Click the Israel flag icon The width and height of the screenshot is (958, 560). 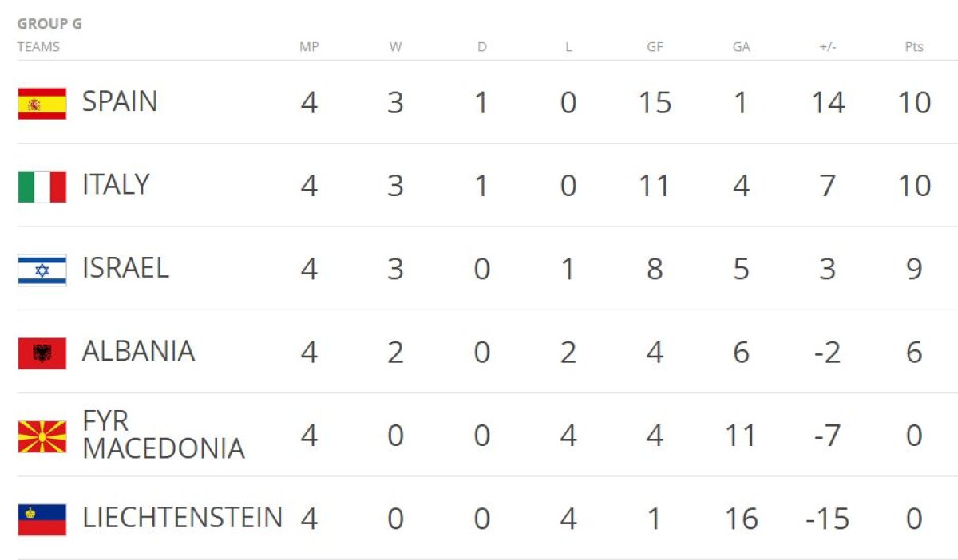(42, 270)
